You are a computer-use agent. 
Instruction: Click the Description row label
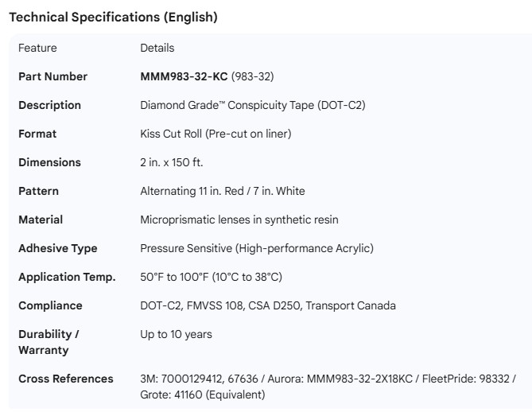pos(49,105)
